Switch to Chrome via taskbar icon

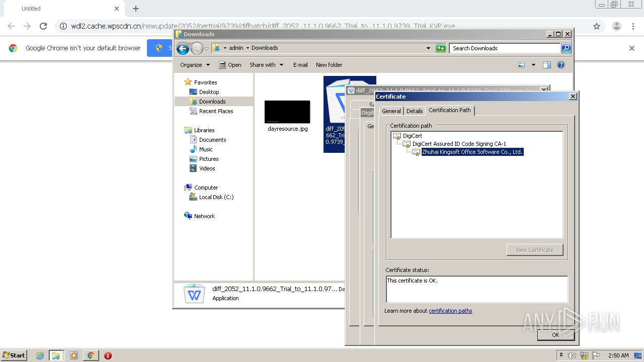pos(91,355)
